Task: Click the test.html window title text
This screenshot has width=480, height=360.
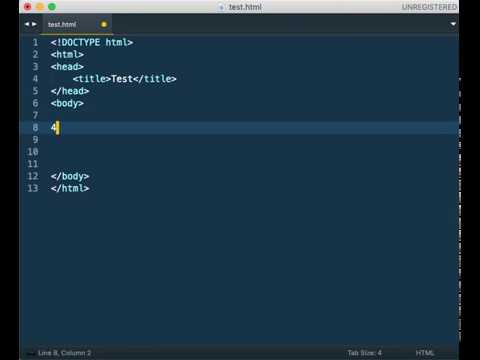Action: [x=245, y=7]
